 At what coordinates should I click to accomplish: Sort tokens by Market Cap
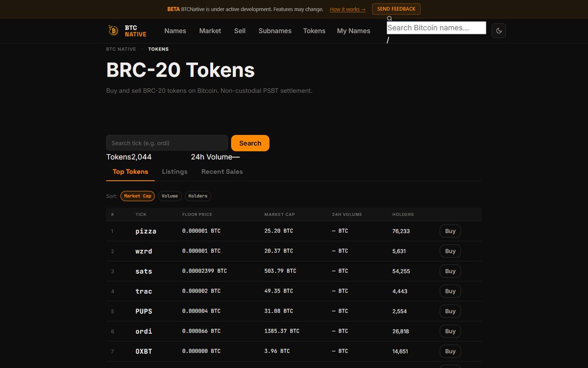coord(138,196)
